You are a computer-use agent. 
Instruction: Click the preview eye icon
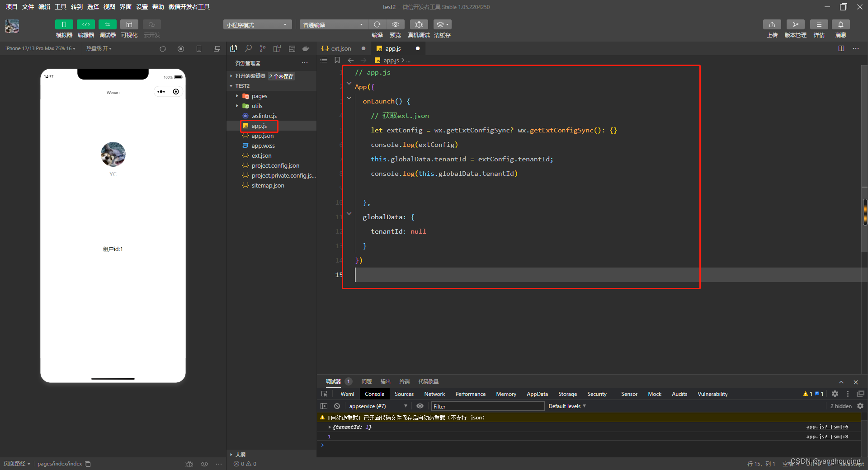396,24
